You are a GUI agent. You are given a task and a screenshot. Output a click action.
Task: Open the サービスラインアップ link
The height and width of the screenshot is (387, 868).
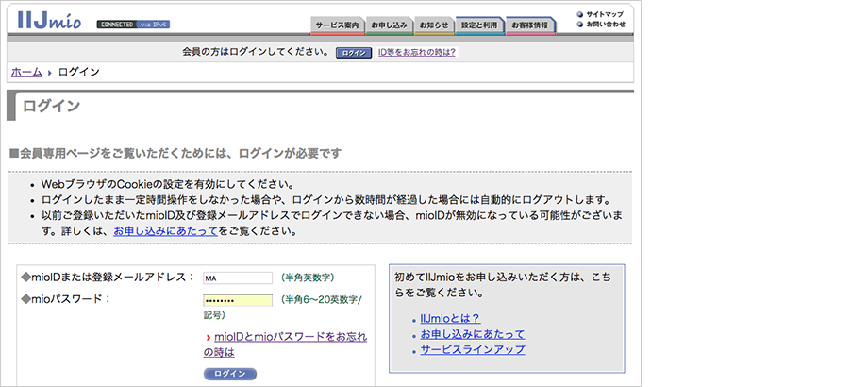point(472,350)
